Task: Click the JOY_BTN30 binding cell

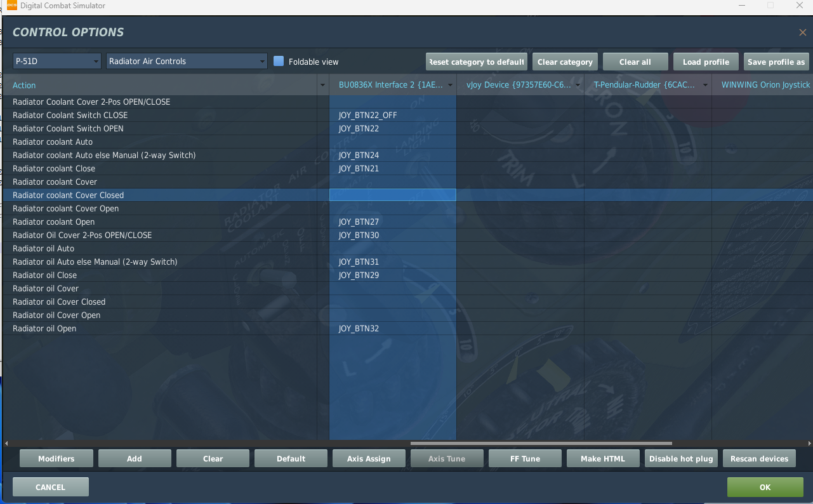Action: click(x=393, y=235)
